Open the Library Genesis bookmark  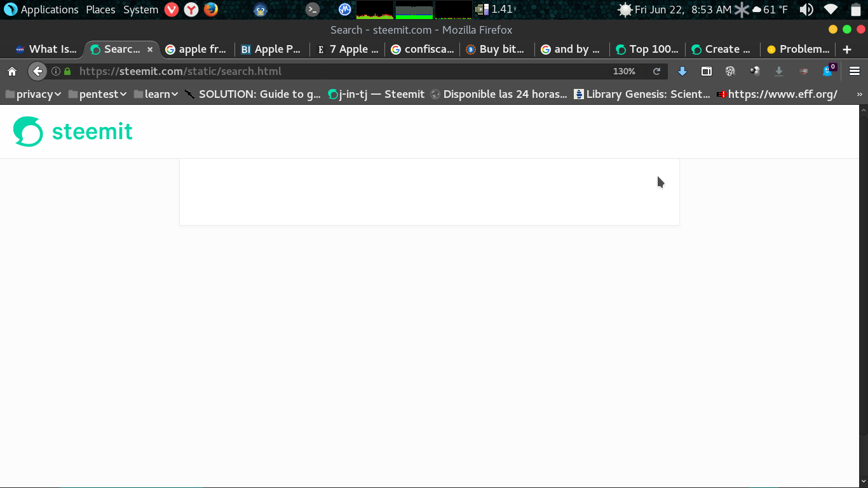[x=642, y=94]
